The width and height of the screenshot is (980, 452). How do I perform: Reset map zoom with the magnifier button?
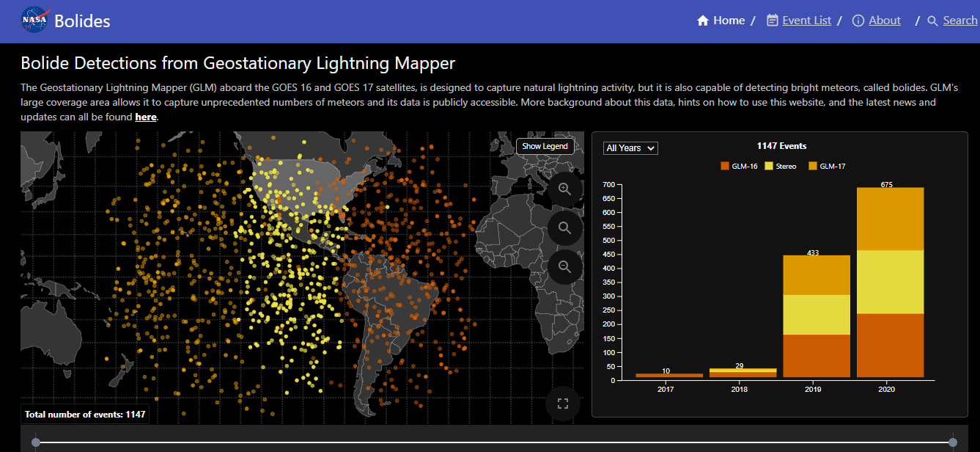564,228
